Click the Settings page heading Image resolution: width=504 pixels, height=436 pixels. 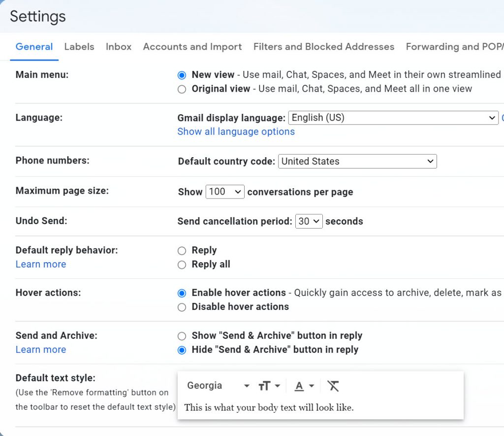click(37, 16)
